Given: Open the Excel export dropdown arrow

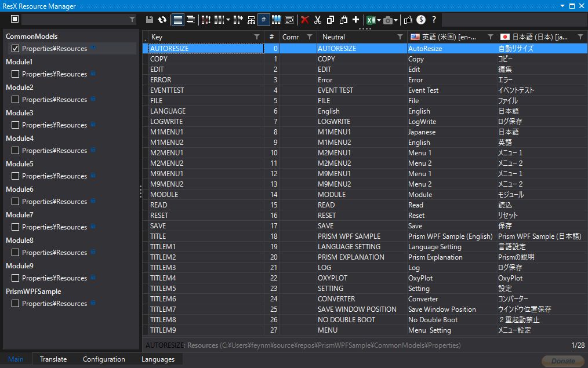Looking at the screenshot, I should point(379,20).
